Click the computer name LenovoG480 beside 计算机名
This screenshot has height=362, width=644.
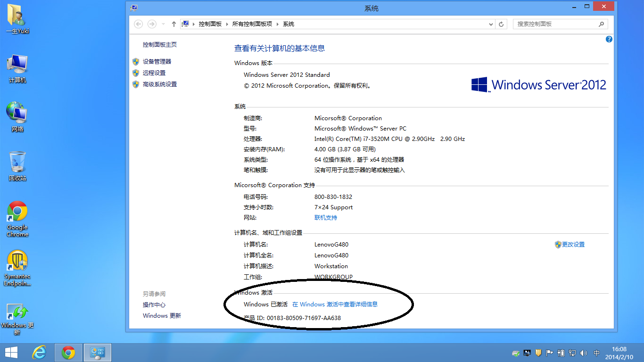click(x=331, y=245)
